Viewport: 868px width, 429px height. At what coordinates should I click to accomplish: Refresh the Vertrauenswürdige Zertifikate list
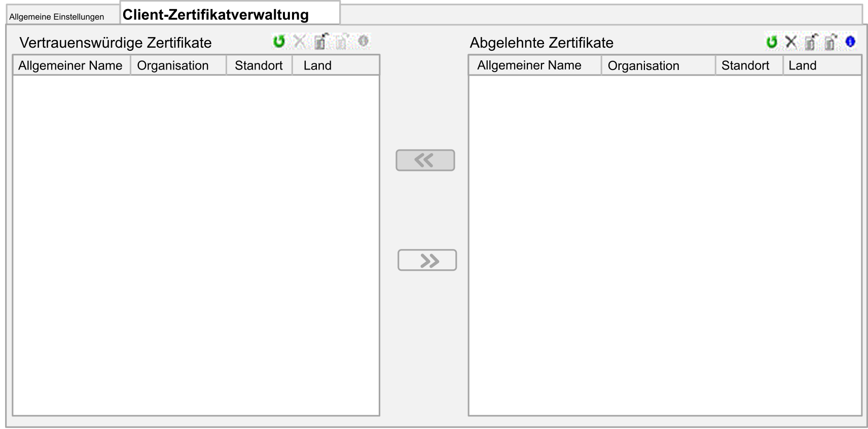tap(279, 42)
